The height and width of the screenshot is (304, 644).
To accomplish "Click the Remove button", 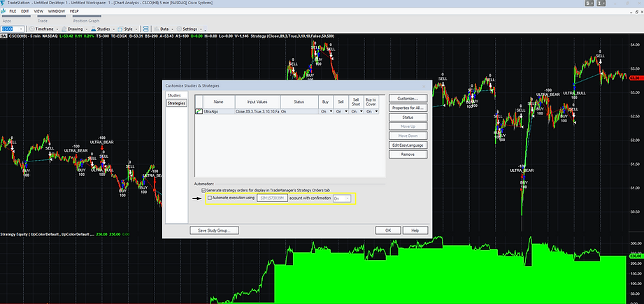I will click(408, 154).
